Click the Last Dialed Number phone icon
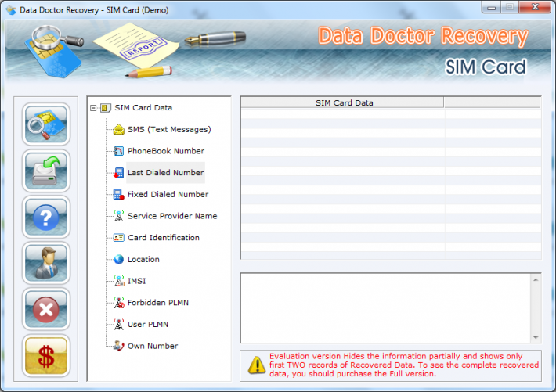Screen dimensions: 556x392 [x=119, y=173]
